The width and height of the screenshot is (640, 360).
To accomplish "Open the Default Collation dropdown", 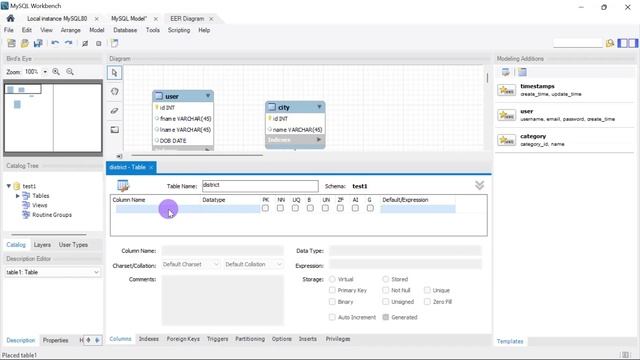I will point(253,264).
